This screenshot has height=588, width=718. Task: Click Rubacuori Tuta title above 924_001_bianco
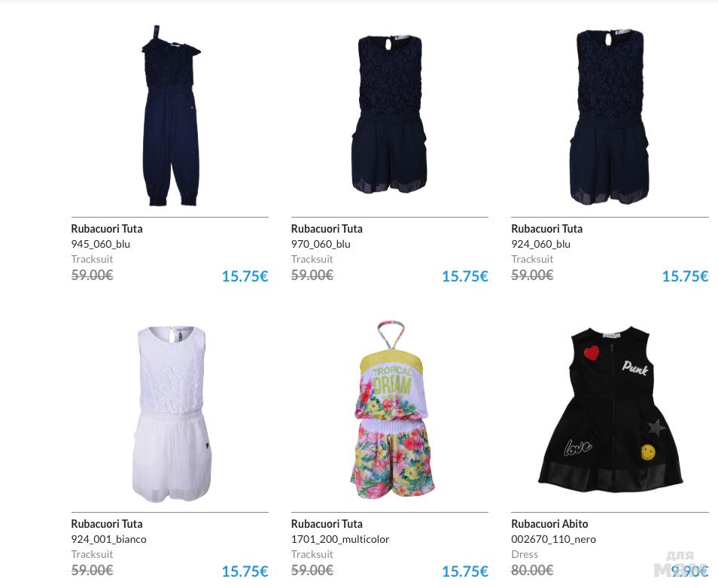coord(107,523)
